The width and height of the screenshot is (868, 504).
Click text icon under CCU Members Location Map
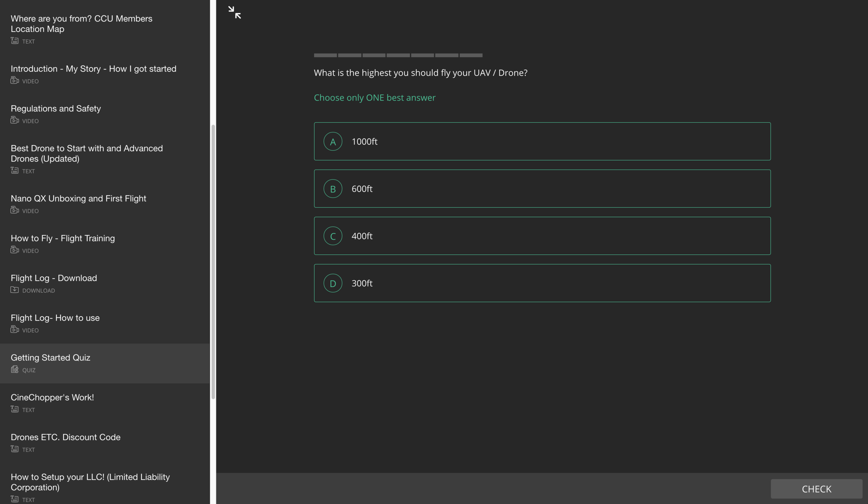click(x=15, y=41)
